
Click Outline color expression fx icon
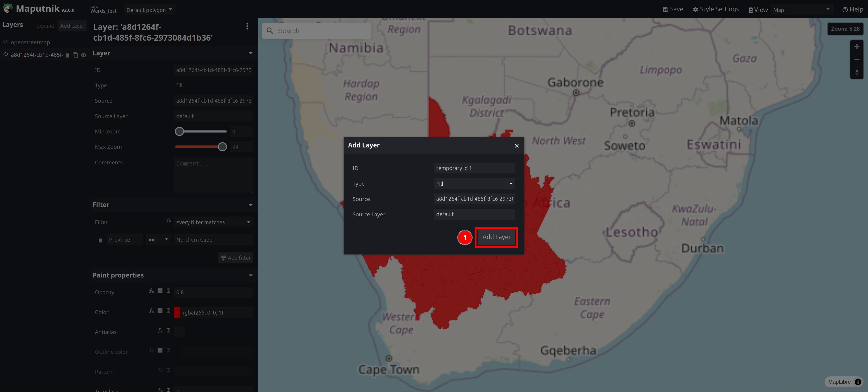[x=152, y=350]
